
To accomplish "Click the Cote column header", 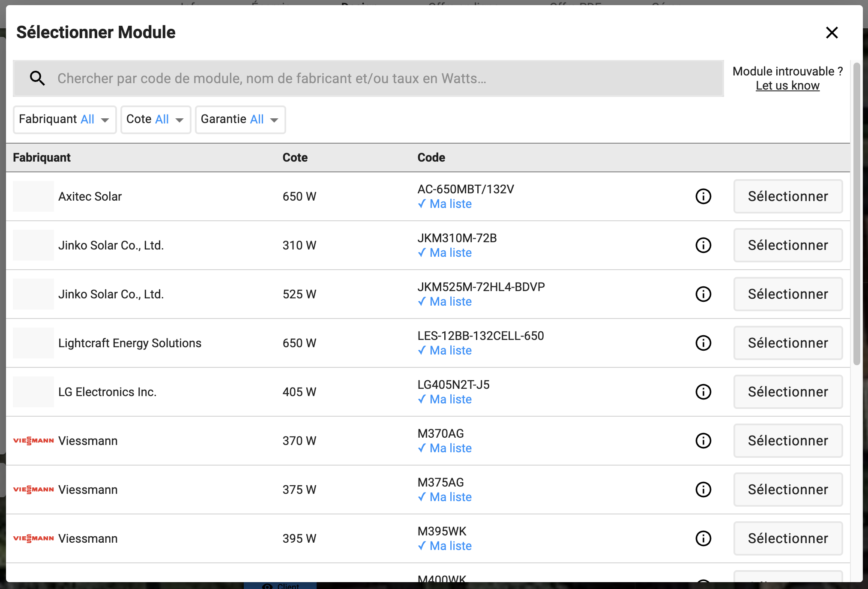I will 295,158.
